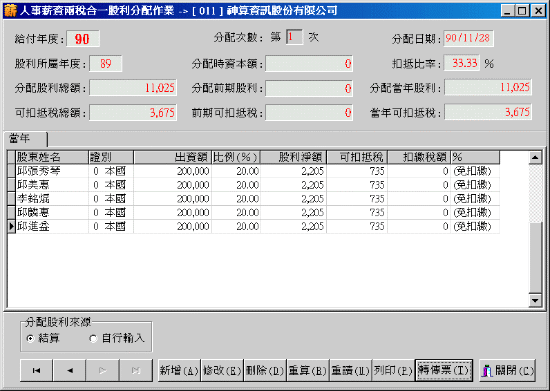Click the 給付年度 field showing 90
This screenshot has width=550, height=391.
83,39
